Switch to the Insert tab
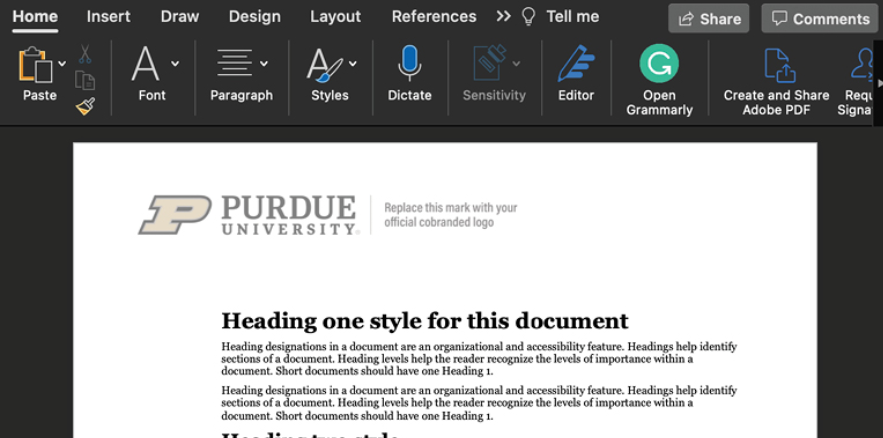 [x=108, y=17]
